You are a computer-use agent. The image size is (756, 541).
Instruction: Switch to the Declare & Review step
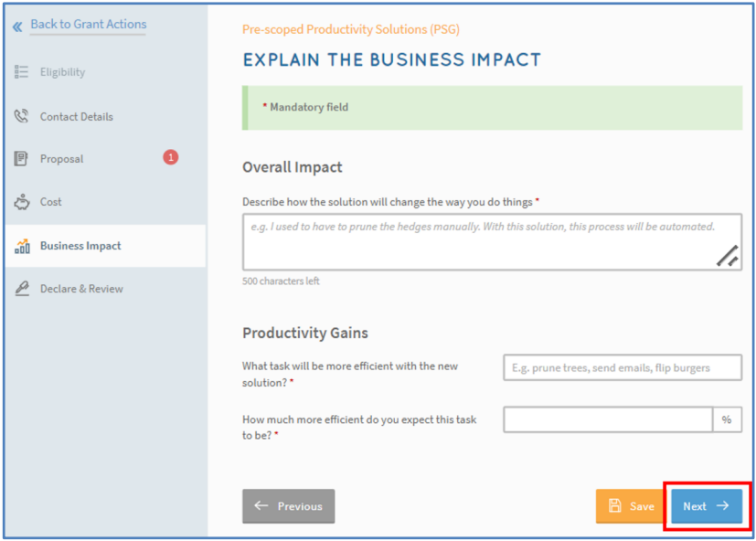click(x=81, y=289)
